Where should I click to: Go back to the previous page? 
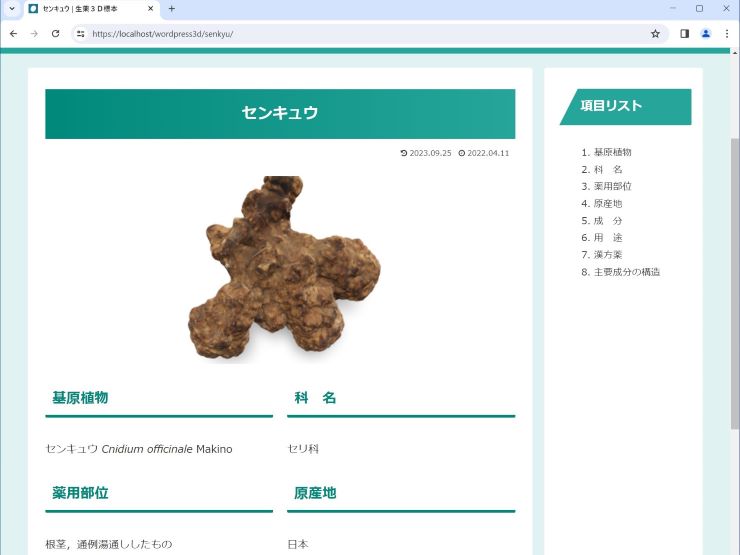pos(13,34)
